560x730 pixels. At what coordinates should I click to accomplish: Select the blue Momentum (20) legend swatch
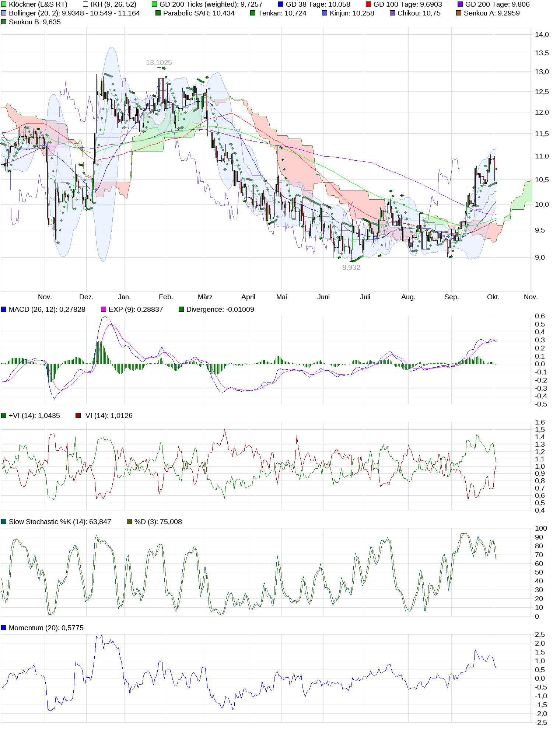[x=4, y=628]
